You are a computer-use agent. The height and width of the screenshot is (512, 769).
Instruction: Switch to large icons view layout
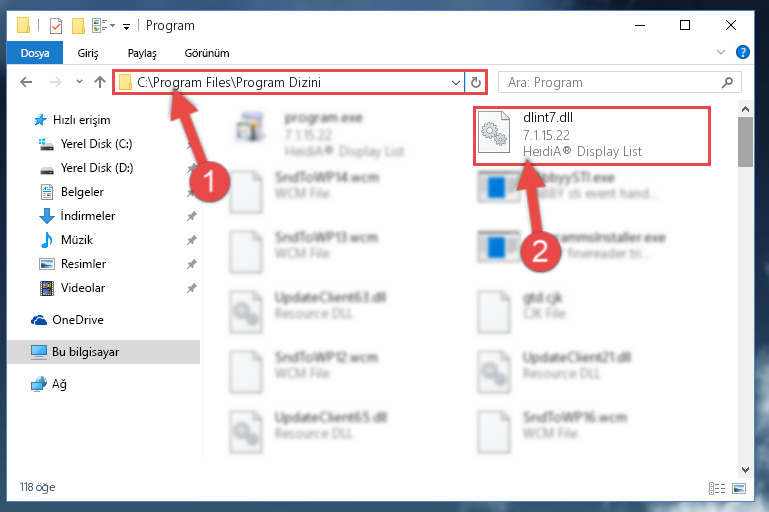pyautogui.click(x=739, y=488)
